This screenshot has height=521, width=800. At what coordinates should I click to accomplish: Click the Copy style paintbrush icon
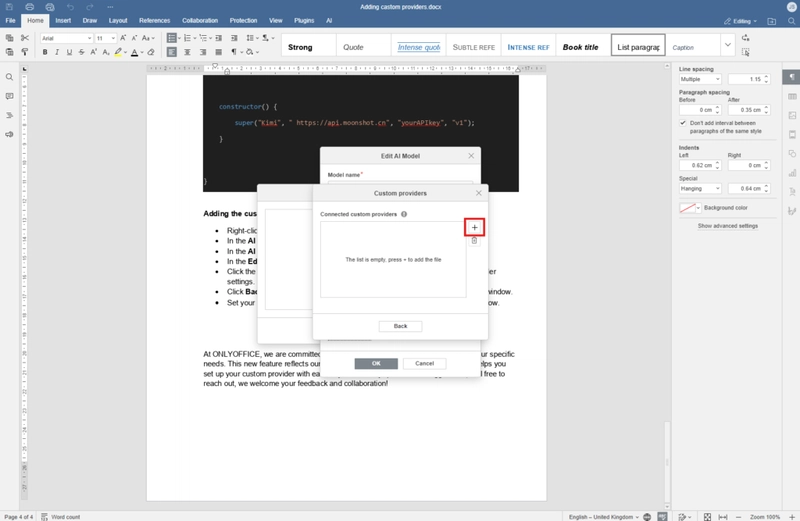pos(24,52)
